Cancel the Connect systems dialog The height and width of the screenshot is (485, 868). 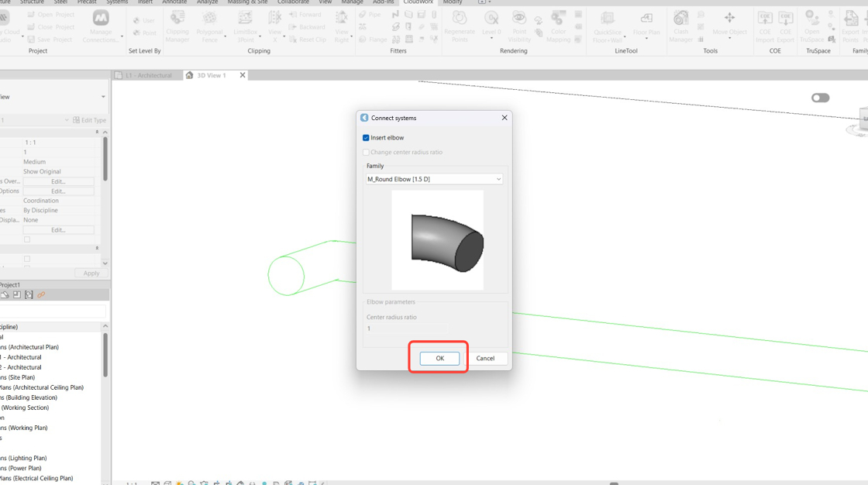485,358
